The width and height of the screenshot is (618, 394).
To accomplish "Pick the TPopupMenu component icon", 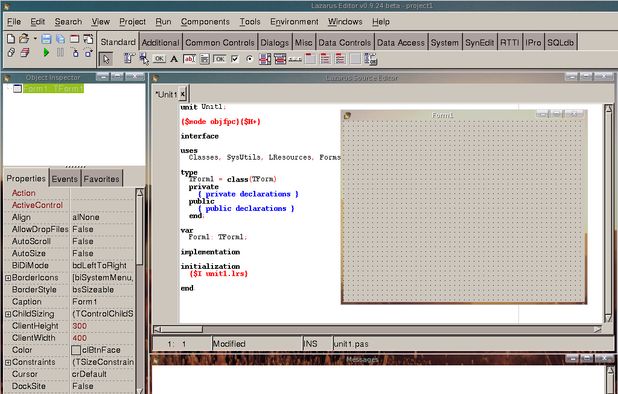I will tap(144, 59).
